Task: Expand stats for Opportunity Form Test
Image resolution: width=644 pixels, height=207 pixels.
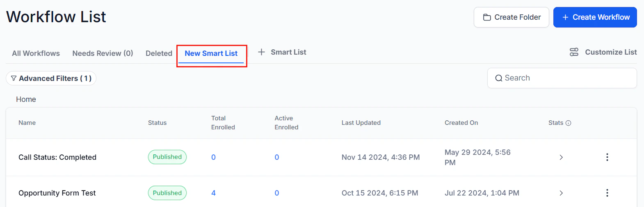Action: point(561,193)
